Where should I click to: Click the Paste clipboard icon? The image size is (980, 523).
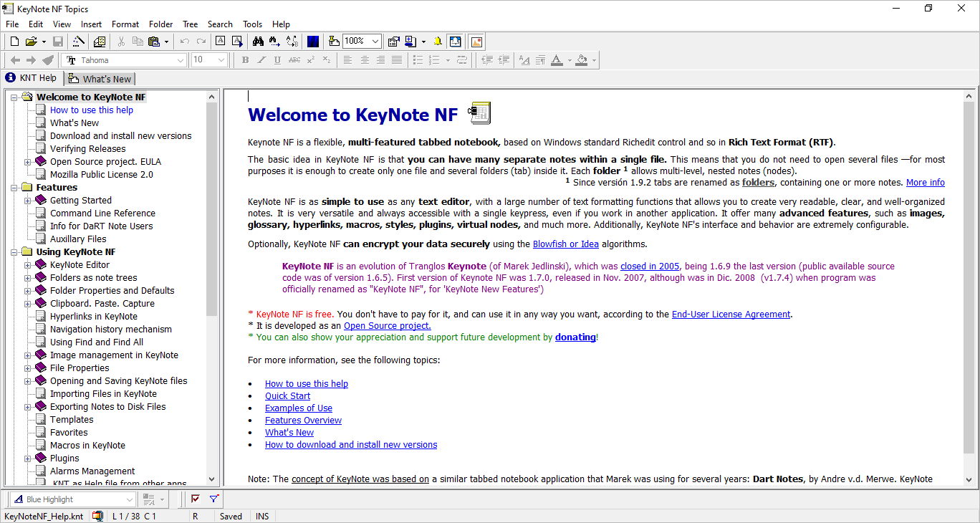coord(153,42)
